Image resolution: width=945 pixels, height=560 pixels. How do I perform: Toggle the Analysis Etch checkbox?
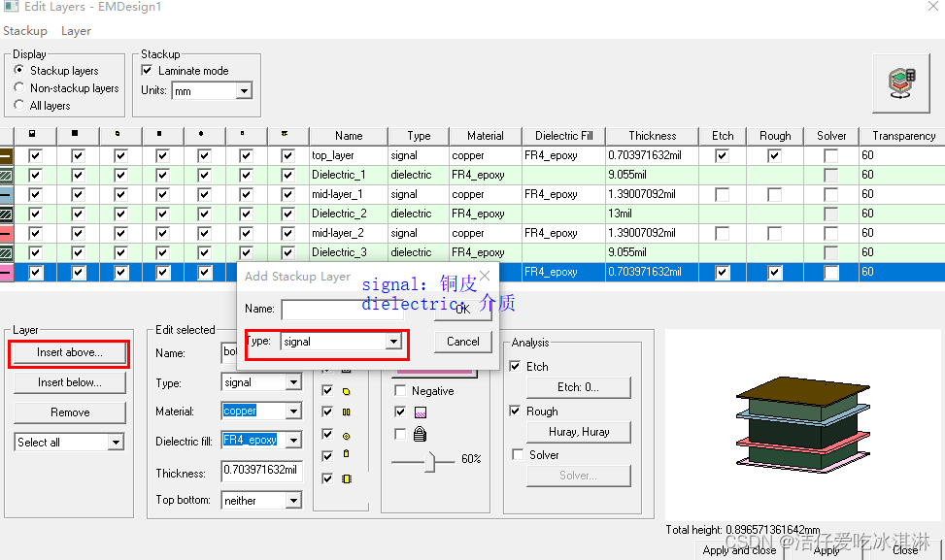516,366
